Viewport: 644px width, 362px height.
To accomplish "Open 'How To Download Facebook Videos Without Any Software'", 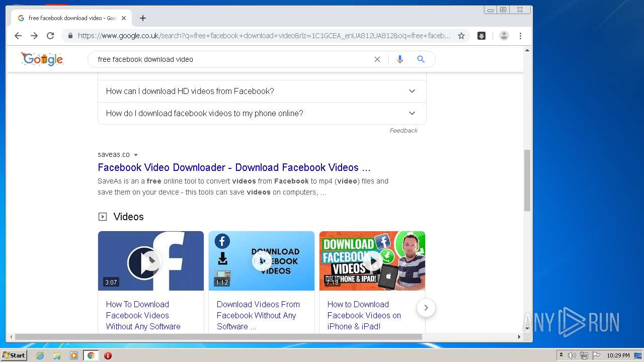I will tap(143, 315).
